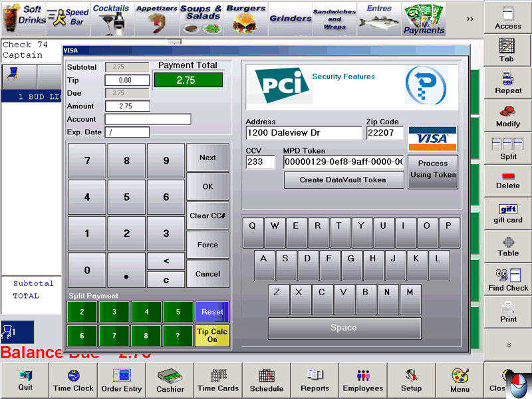Select the Split check icon
532x399 pixels.
pyautogui.click(x=507, y=148)
